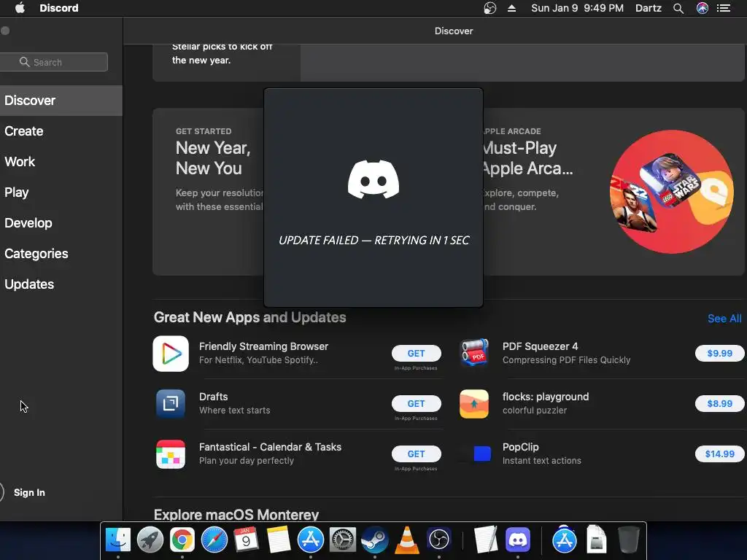The width and height of the screenshot is (747, 560).
Task: Launch Steam from the Dock
Action: 374,540
